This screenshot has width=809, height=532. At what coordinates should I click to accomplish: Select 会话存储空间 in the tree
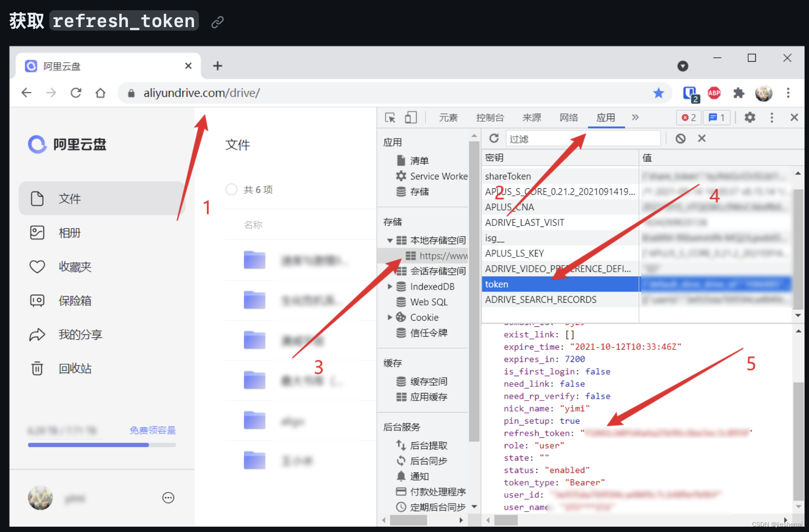click(x=431, y=271)
